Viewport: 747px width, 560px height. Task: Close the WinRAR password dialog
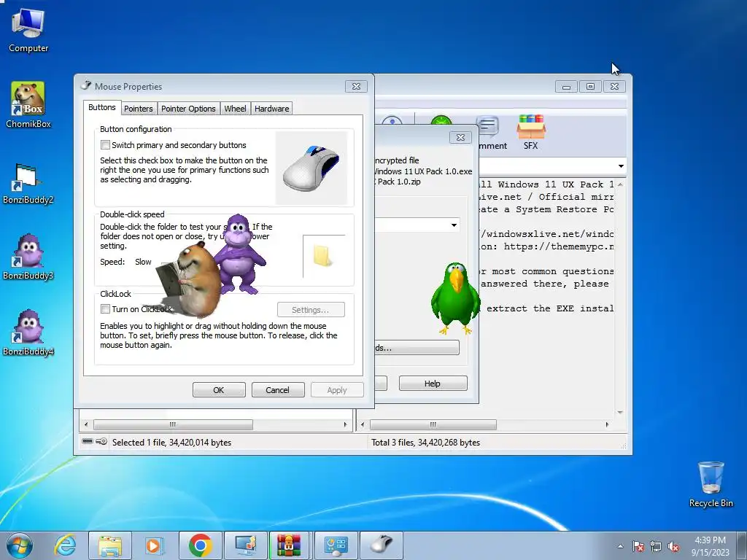460,138
